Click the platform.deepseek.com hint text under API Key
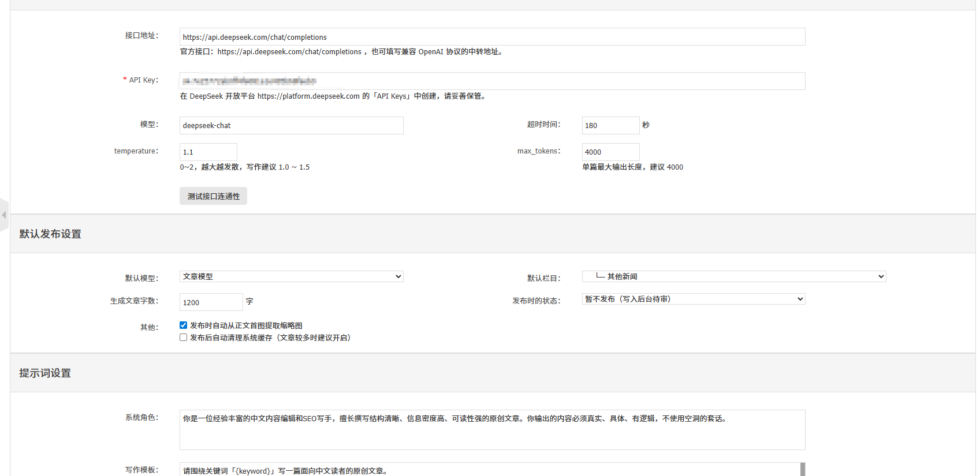The image size is (980, 476). (x=334, y=96)
